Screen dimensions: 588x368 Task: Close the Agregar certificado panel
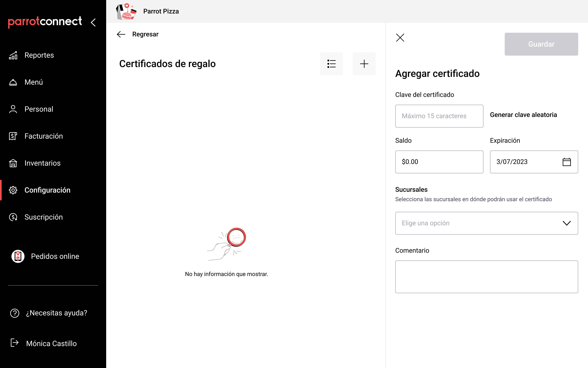[400, 38]
